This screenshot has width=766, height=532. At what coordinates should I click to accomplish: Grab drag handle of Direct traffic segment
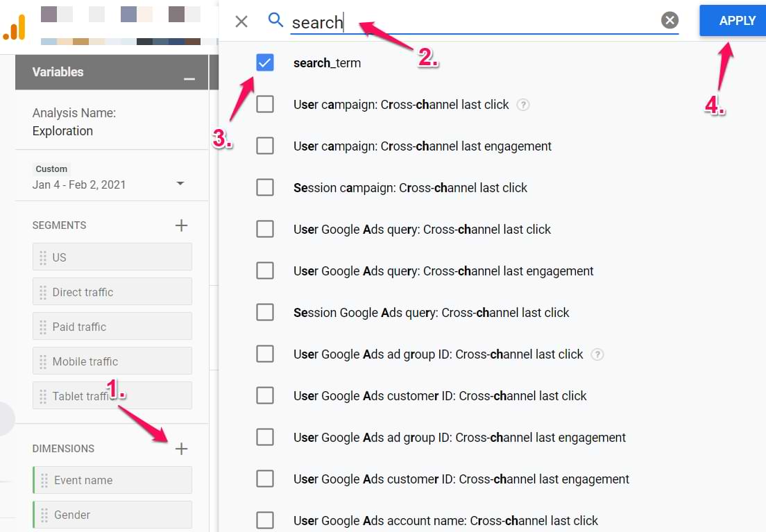coord(43,292)
